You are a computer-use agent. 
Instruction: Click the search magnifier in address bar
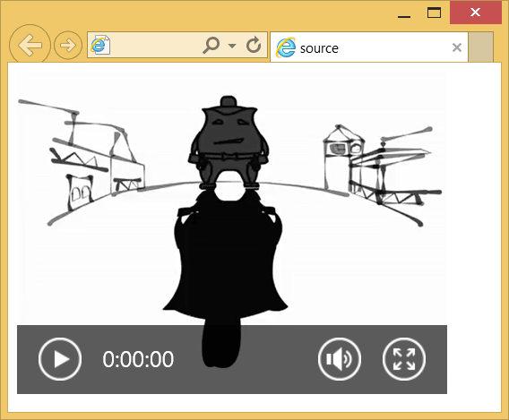click(x=211, y=45)
